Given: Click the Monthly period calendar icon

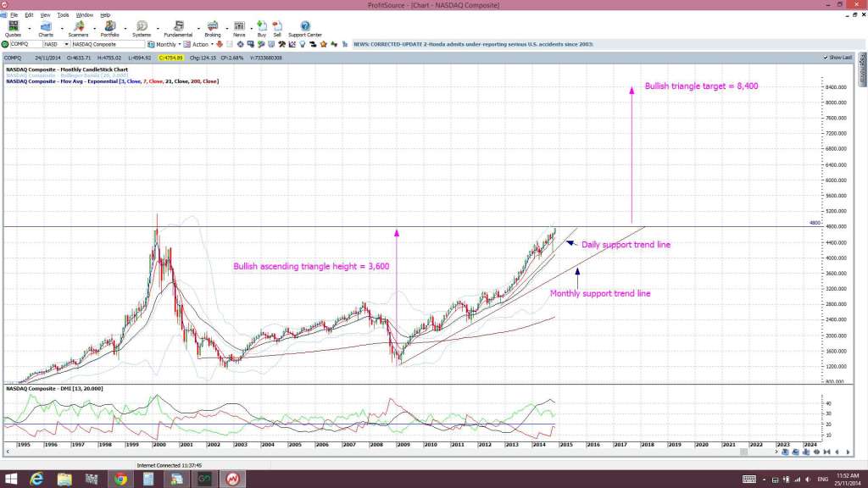Looking at the screenshot, I should pos(151,44).
